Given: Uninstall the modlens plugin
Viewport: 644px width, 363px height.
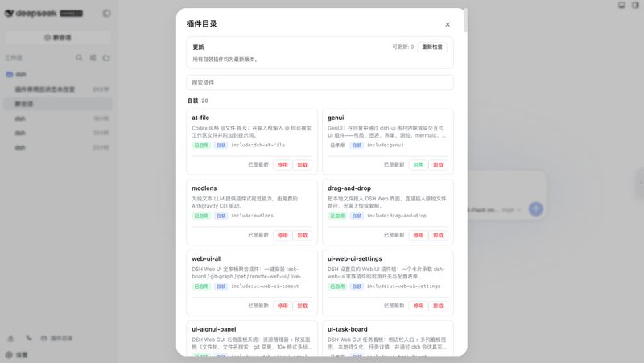Looking at the screenshot, I should [303, 235].
